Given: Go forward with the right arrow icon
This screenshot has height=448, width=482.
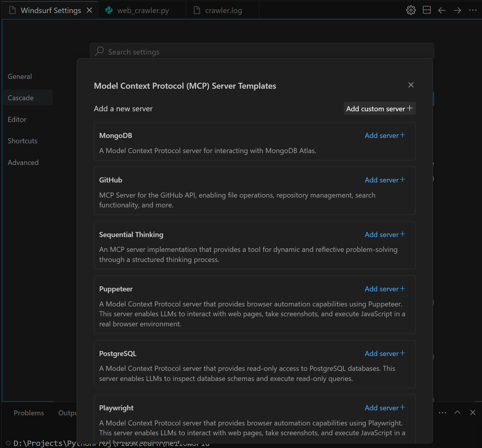Looking at the screenshot, I should pyautogui.click(x=457, y=10).
